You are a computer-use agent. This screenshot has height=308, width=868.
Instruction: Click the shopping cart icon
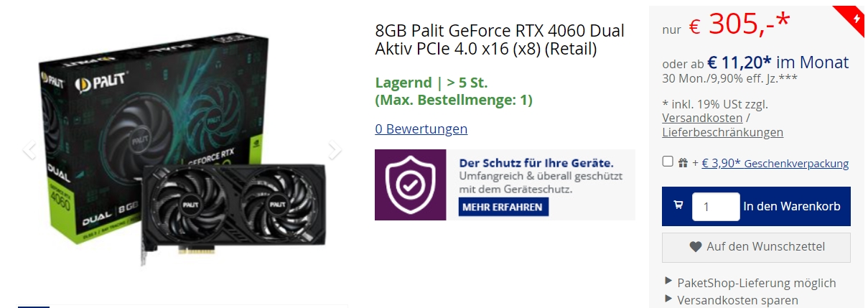tap(678, 206)
